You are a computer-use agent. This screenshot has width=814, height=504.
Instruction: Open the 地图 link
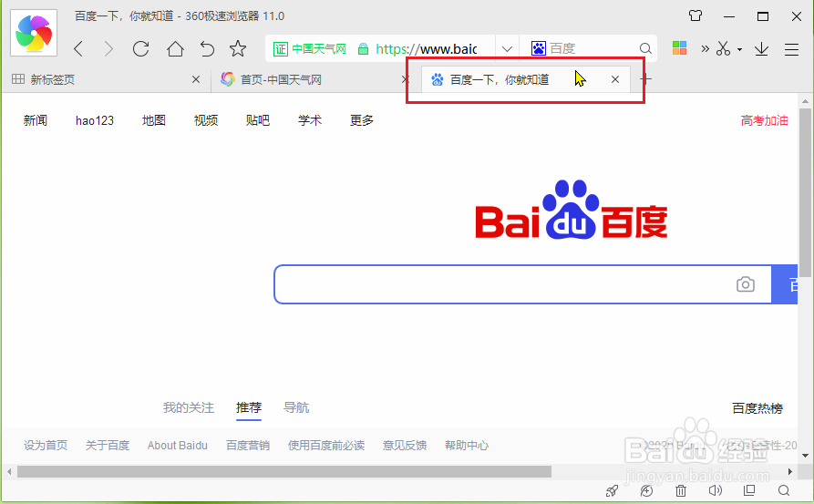pos(154,120)
